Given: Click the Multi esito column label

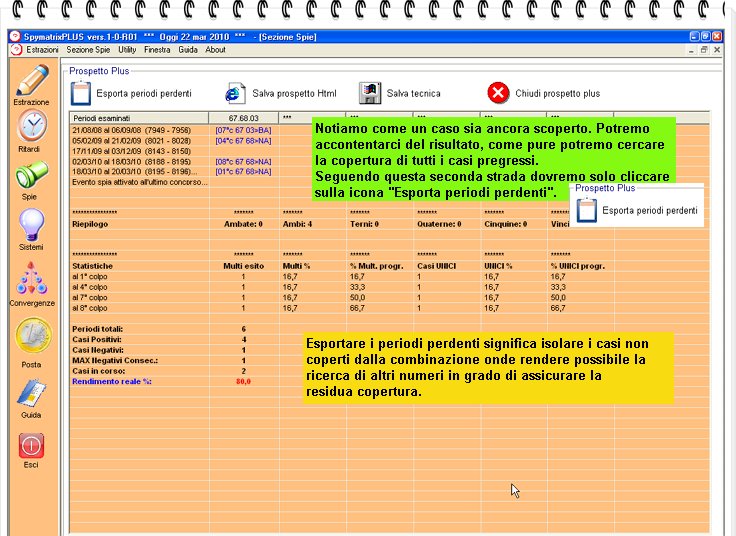Looking at the screenshot, I should tap(243, 266).
